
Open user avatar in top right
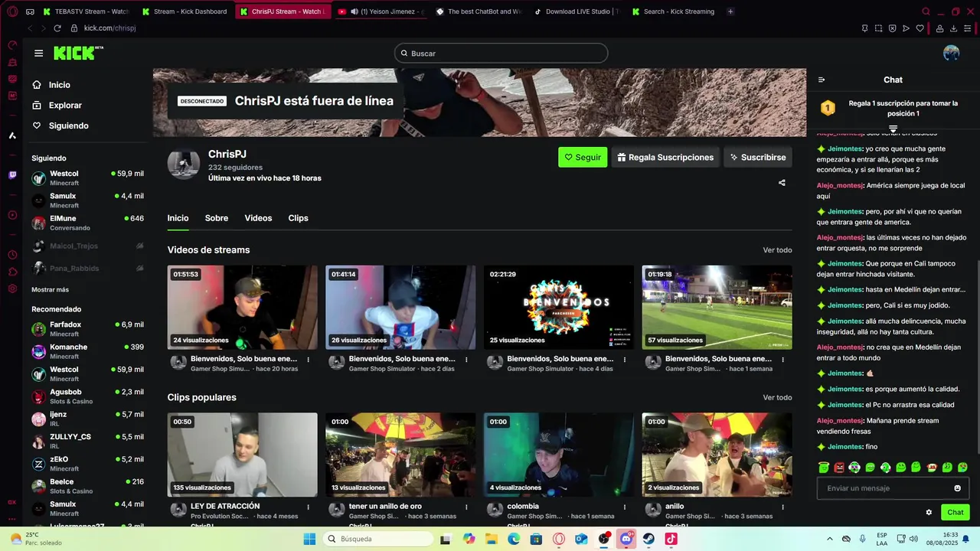coord(952,53)
